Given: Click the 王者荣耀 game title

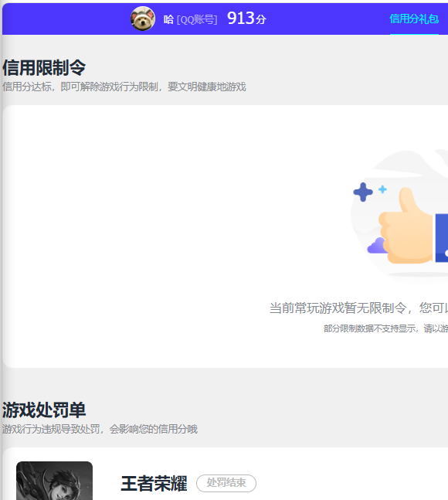Looking at the screenshot, I should pyautogui.click(x=154, y=484).
